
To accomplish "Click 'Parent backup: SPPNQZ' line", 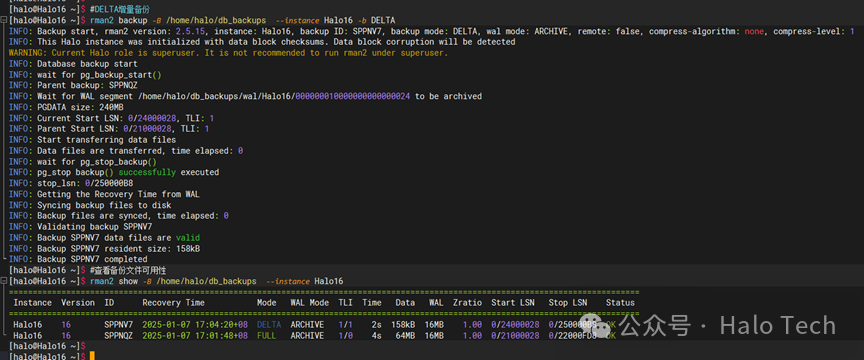I will pyautogui.click(x=73, y=85).
